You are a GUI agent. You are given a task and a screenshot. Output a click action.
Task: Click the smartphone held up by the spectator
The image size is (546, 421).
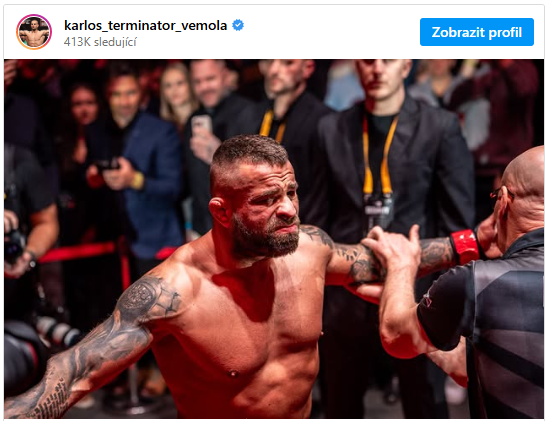pyautogui.click(x=201, y=126)
